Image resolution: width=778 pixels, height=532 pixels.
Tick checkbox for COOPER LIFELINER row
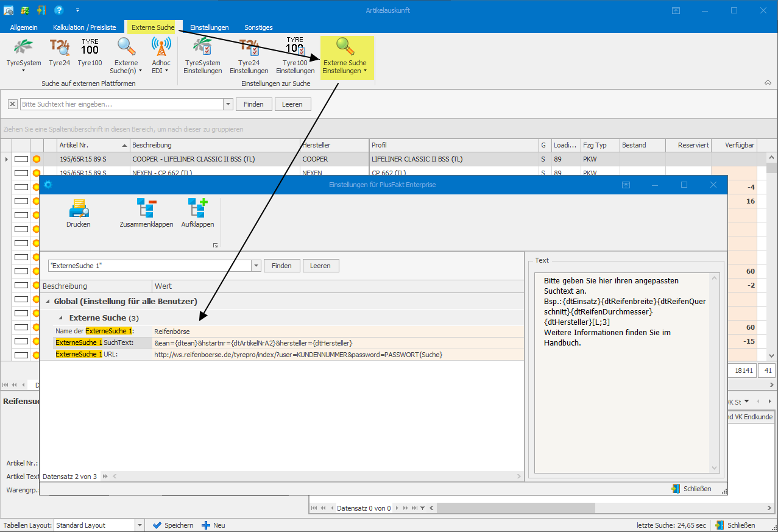click(21, 159)
